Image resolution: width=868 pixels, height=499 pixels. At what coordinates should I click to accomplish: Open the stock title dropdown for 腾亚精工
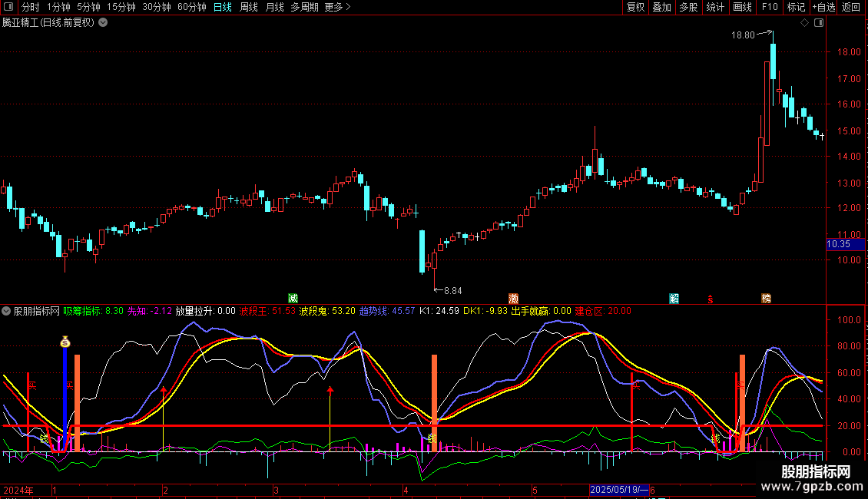pyautogui.click(x=103, y=22)
